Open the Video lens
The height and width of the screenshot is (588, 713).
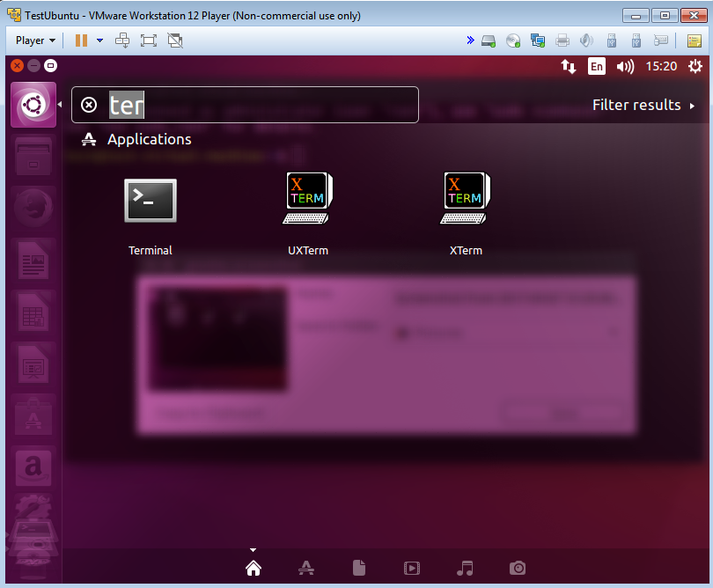pyautogui.click(x=412, y=568)
